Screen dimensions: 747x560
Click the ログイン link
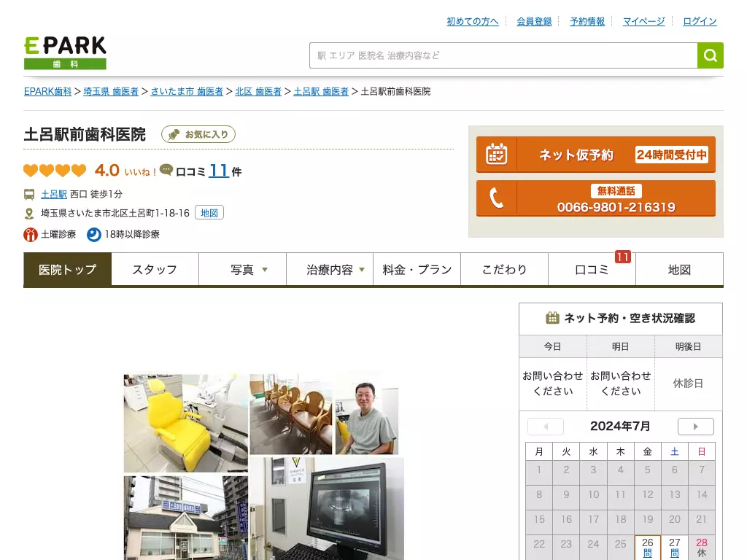pos(700,21)
